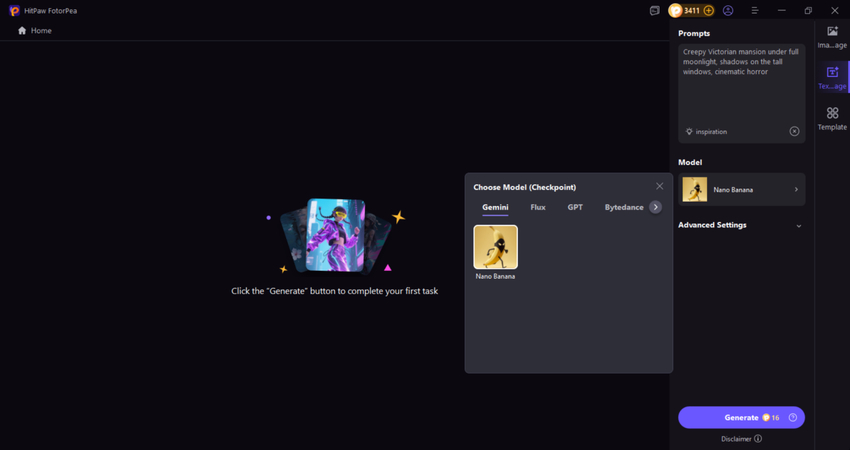Select the Gemini model tab
Screen dimensions: 850x450
(495, 208)
